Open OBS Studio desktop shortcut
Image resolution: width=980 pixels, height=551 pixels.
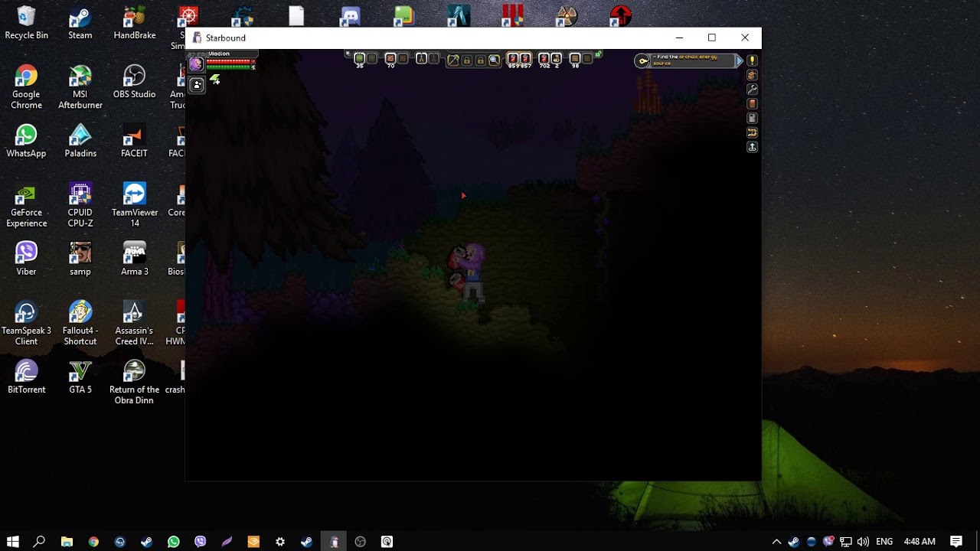(135, 82)
